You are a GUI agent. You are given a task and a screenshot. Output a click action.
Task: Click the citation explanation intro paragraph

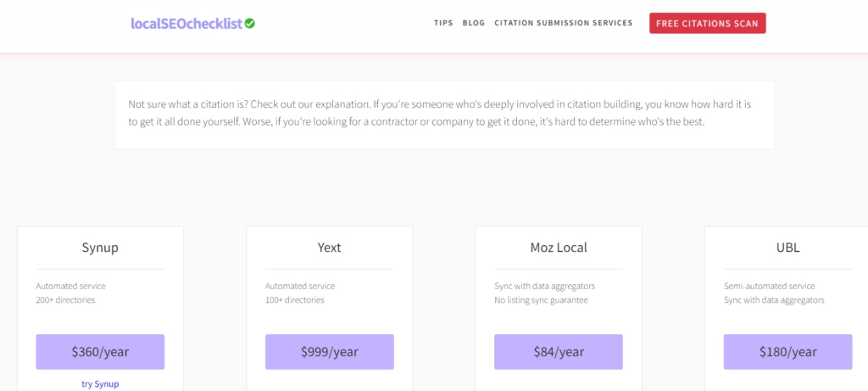(x=444, y=113)
